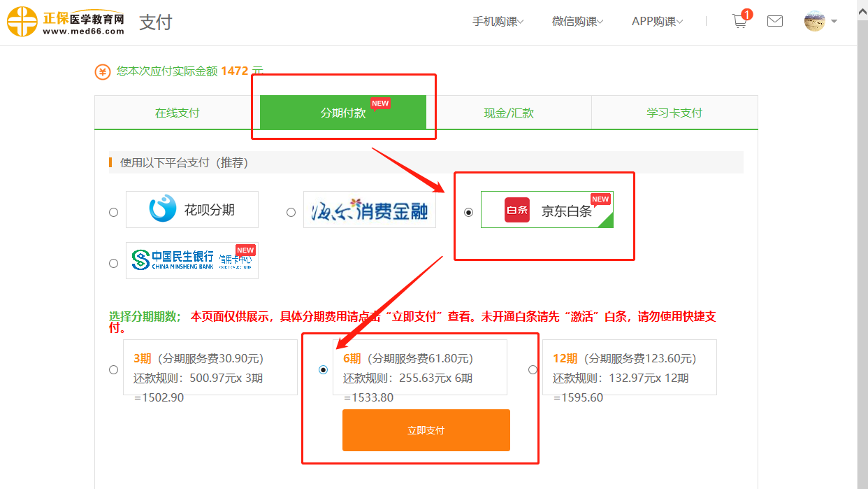Select the Minsheng Bank radio button
Screen dimensions: 868x489
pos(114,264)
